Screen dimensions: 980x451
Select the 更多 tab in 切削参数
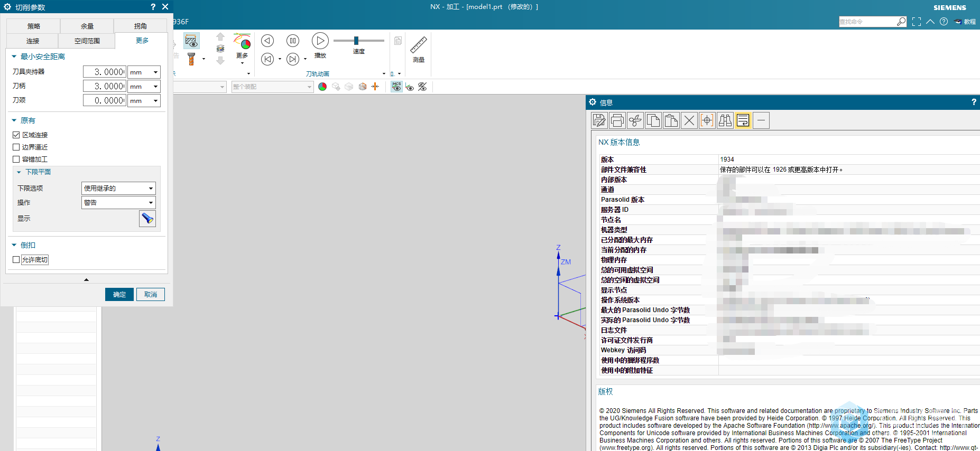point(142,41)
